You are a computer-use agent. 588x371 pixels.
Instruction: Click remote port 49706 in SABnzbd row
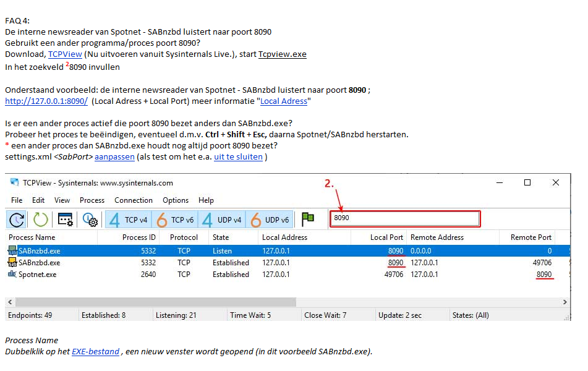pos(542,263)
